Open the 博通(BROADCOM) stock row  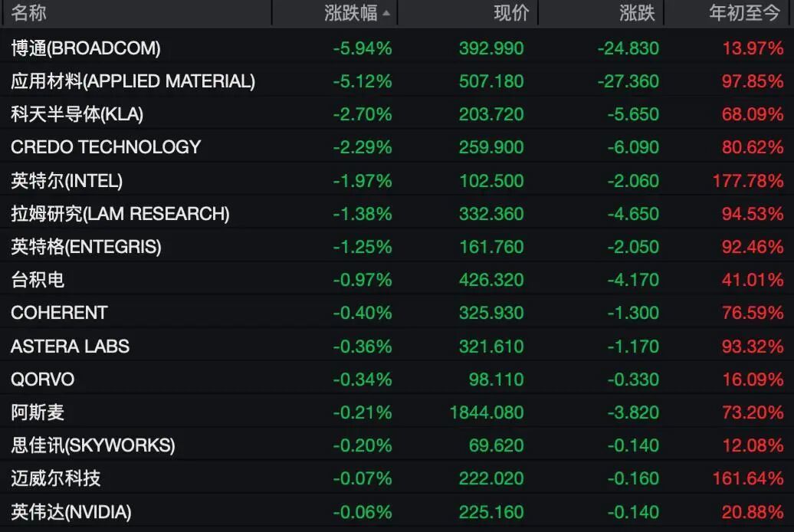click(x=397, y=48)
